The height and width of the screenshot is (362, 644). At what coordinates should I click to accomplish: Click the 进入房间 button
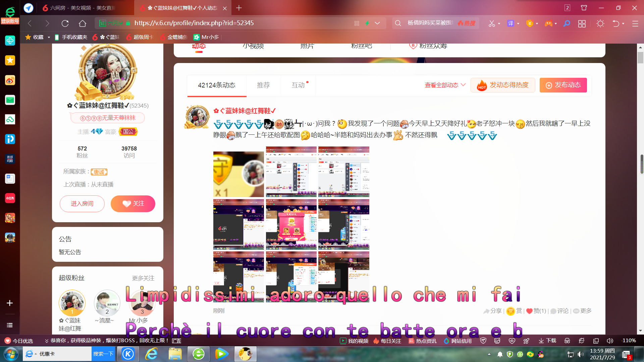pos(82,204)
